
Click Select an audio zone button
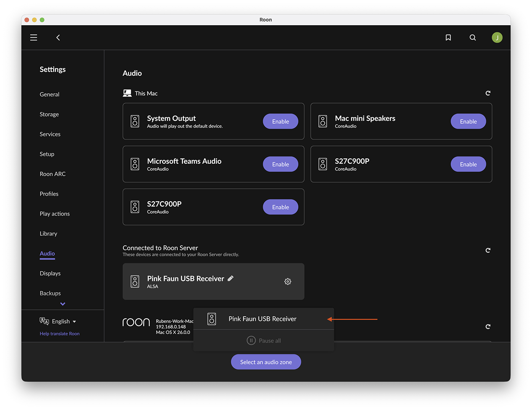pos(266,362)
